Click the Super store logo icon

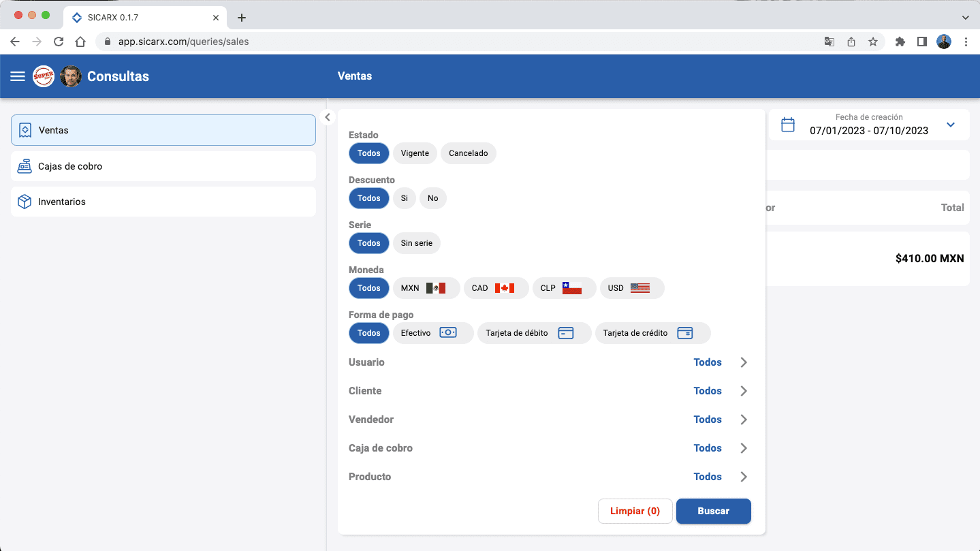pos(44,76)
